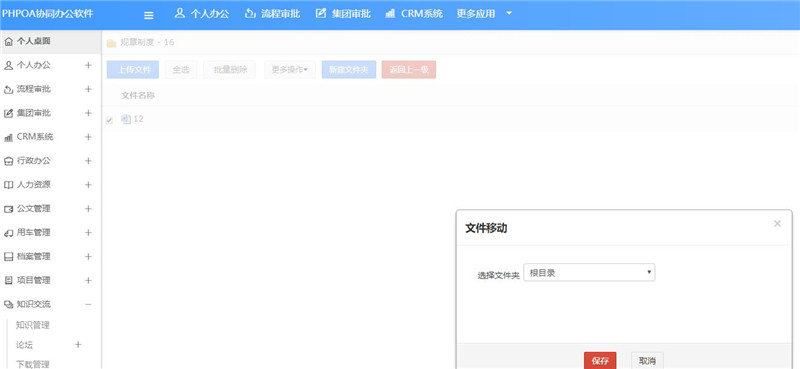
Task: Click the hamburger menu icon in top bar
Action: coord(148,15)
